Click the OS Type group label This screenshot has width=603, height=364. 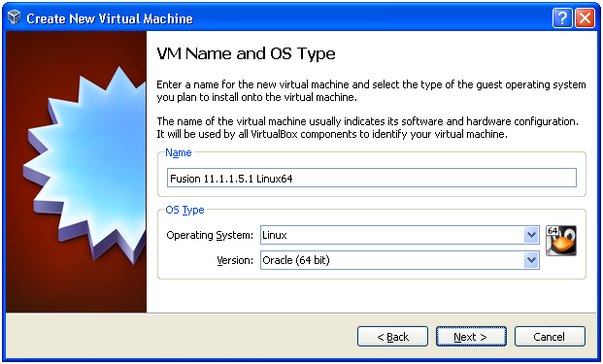coord(184,210)
